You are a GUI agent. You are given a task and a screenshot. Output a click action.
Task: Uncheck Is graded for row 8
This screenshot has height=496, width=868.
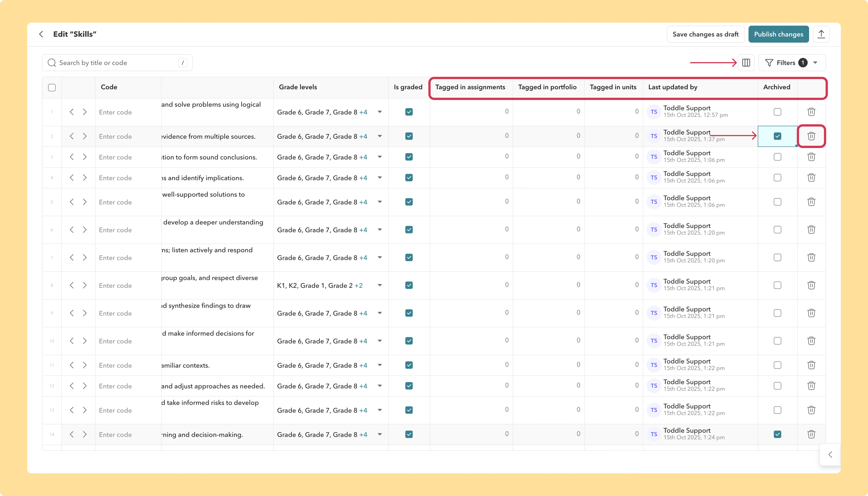tap(409, 285)
